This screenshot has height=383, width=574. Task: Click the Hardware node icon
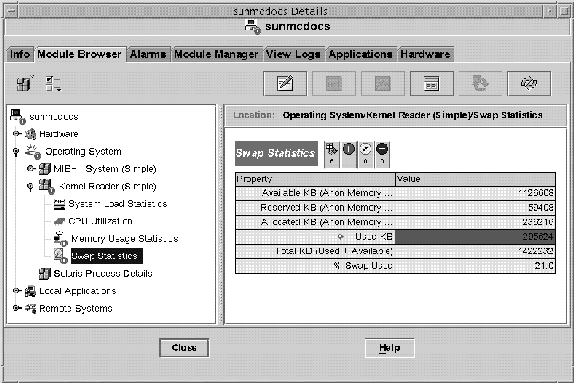[x=31, y=134]
